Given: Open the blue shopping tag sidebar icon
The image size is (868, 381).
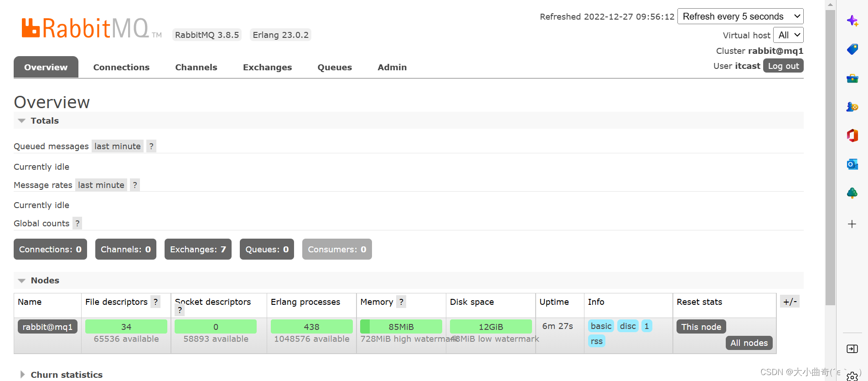Looking at the screenshot, I should click(x=852, y=49).
